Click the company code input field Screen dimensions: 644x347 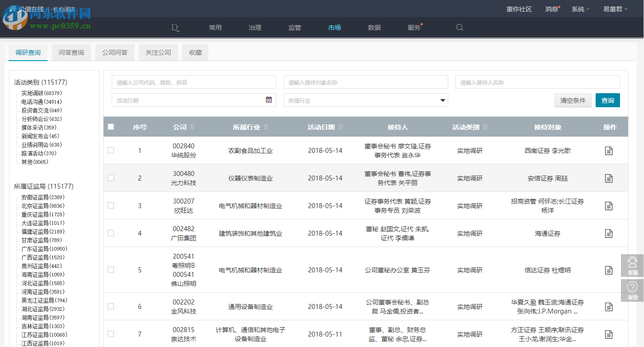point(194,82)
